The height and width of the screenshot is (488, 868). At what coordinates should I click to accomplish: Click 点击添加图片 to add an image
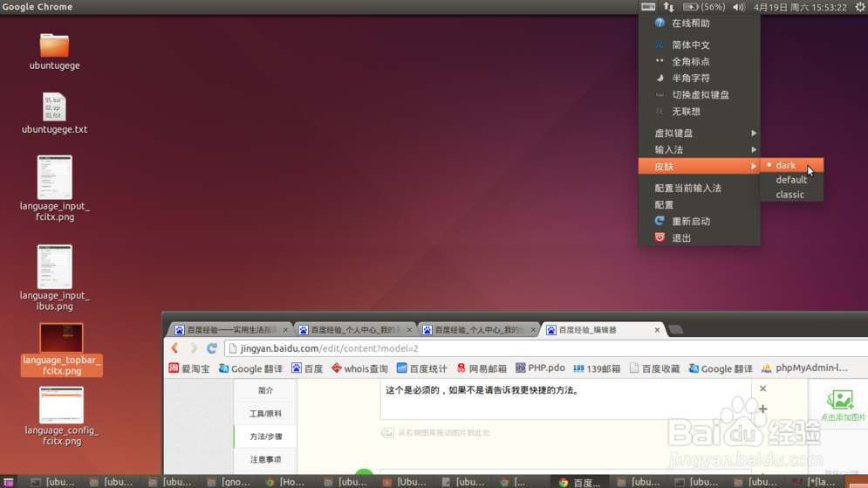pos(842,405)
